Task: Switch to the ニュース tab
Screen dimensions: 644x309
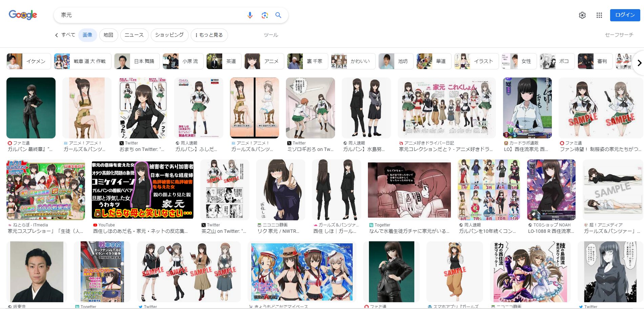Action: point(134,35)
